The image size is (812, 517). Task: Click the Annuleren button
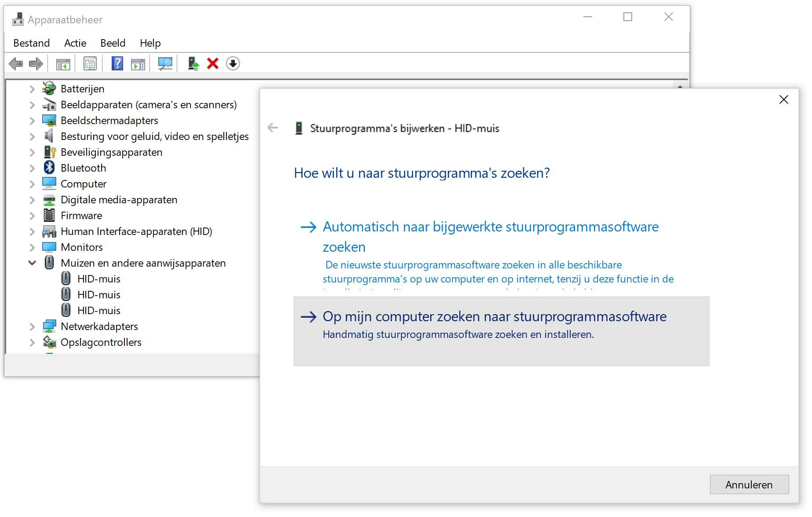pos(749,484)
